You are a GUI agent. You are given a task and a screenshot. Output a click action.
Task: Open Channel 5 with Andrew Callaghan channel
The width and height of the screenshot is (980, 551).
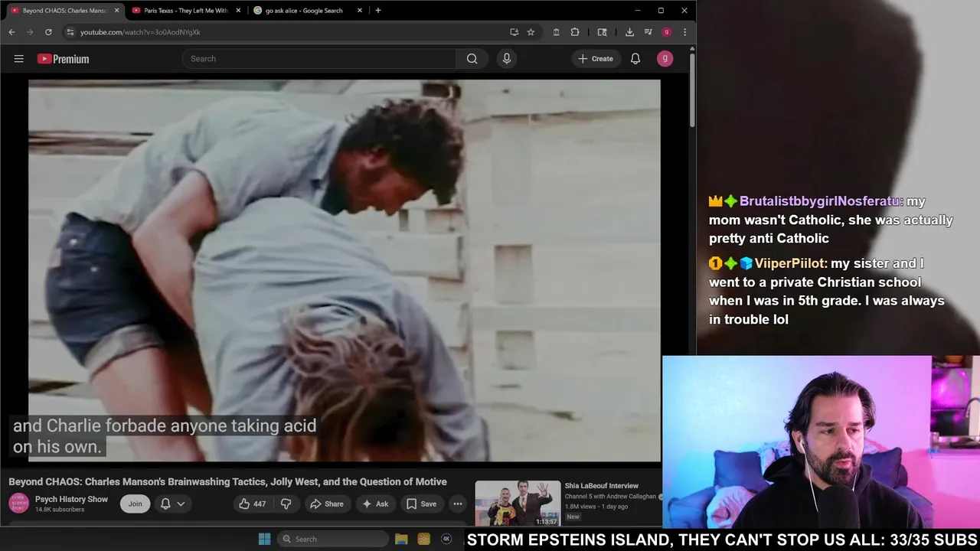[x=610, y=496]
